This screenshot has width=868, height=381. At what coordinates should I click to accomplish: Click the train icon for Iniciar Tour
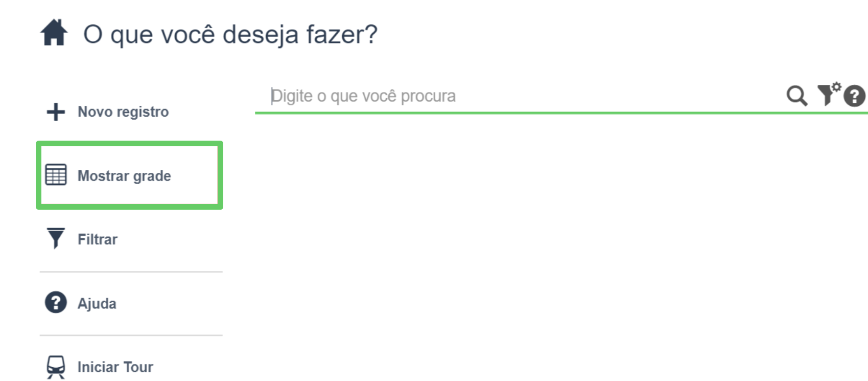(56, 367)
